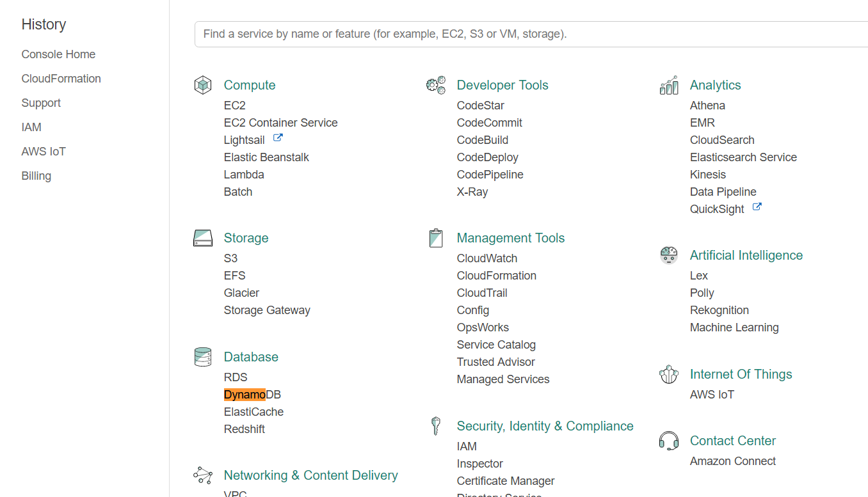Open the Glacier service
The image size is (868, 497).
tap(241, 293)
